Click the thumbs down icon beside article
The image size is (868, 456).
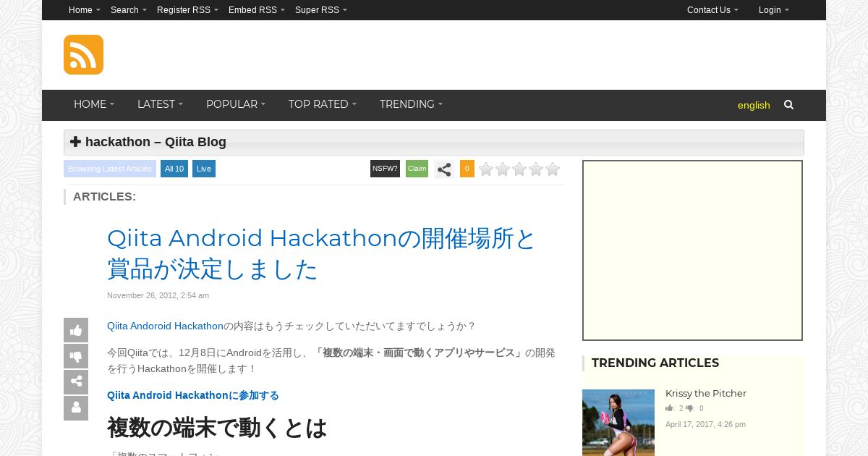[76, 356]
